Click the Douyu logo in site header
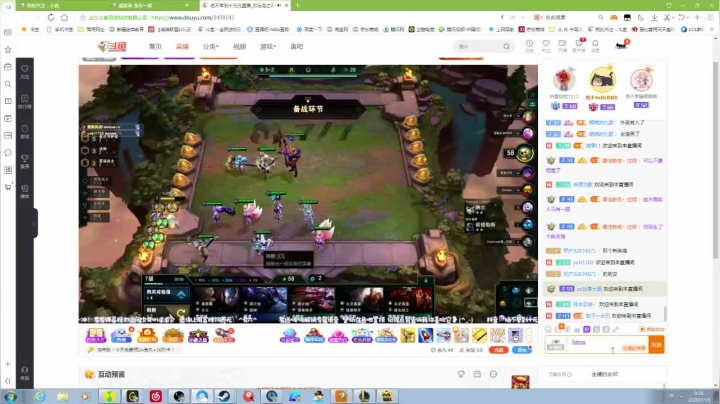This screenshot has height=404, width=720. (x=112, y=46)
